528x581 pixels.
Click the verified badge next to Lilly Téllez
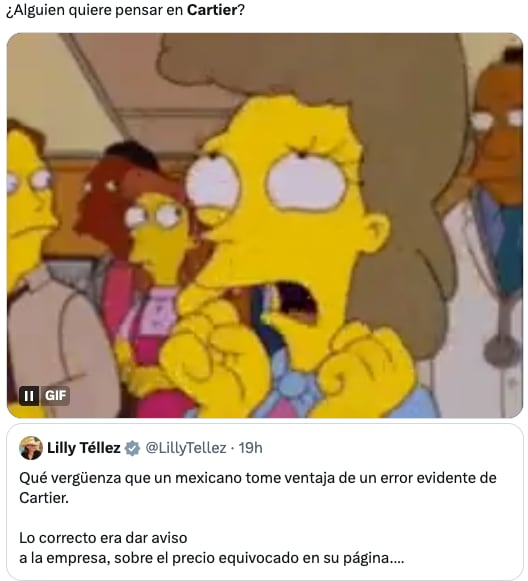132,448
